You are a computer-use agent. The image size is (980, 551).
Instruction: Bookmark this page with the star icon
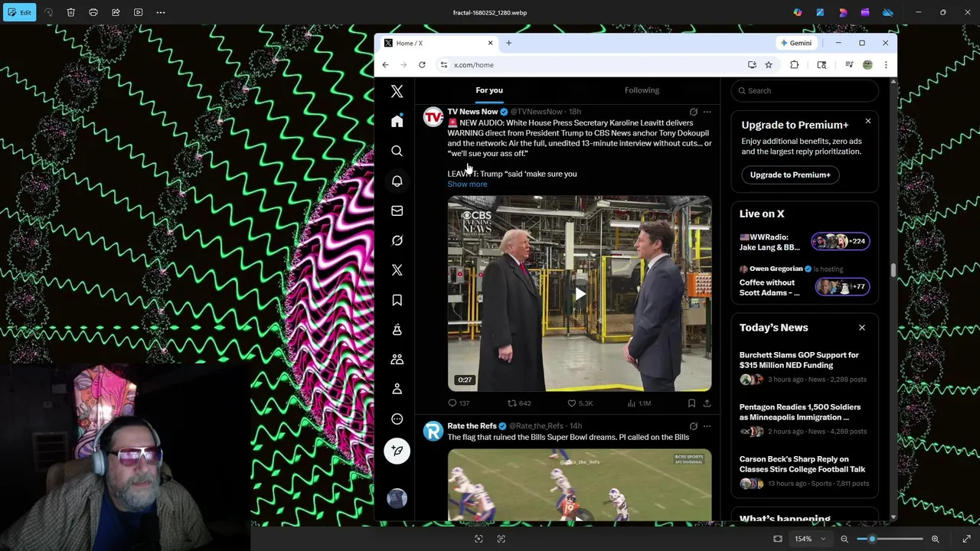(x=769, y=65)
